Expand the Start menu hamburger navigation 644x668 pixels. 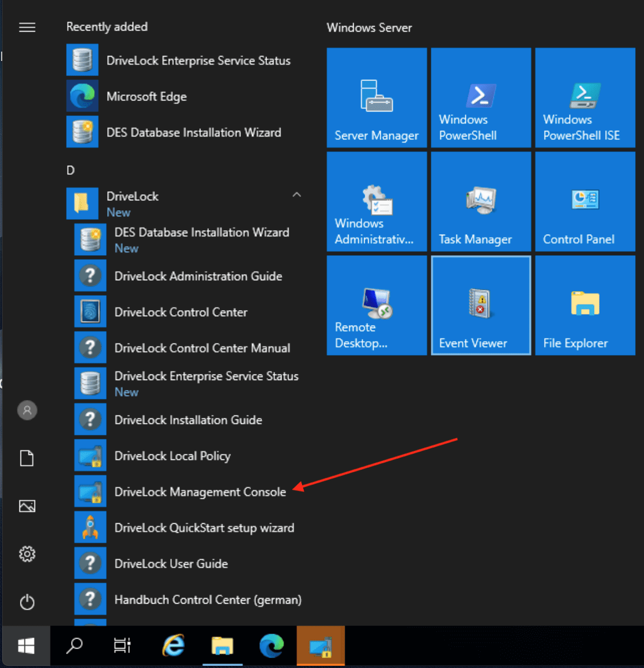[27, 27]
